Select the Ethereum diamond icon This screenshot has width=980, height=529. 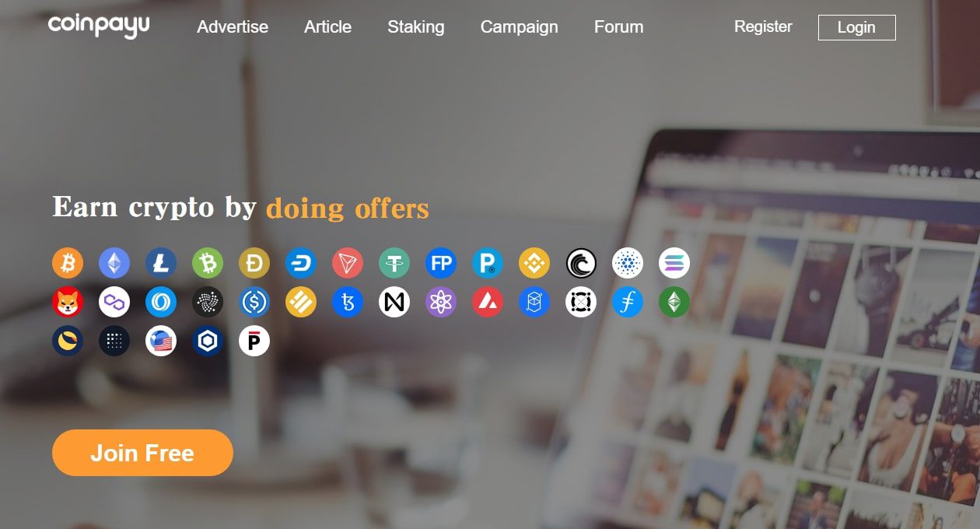click(114, 263)
